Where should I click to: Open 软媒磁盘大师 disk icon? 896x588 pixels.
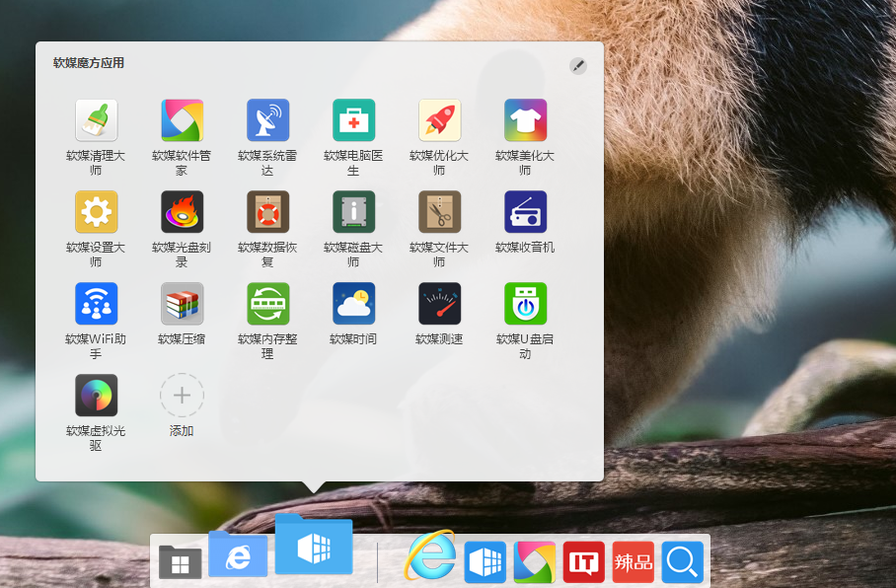(x=353, y=212)
